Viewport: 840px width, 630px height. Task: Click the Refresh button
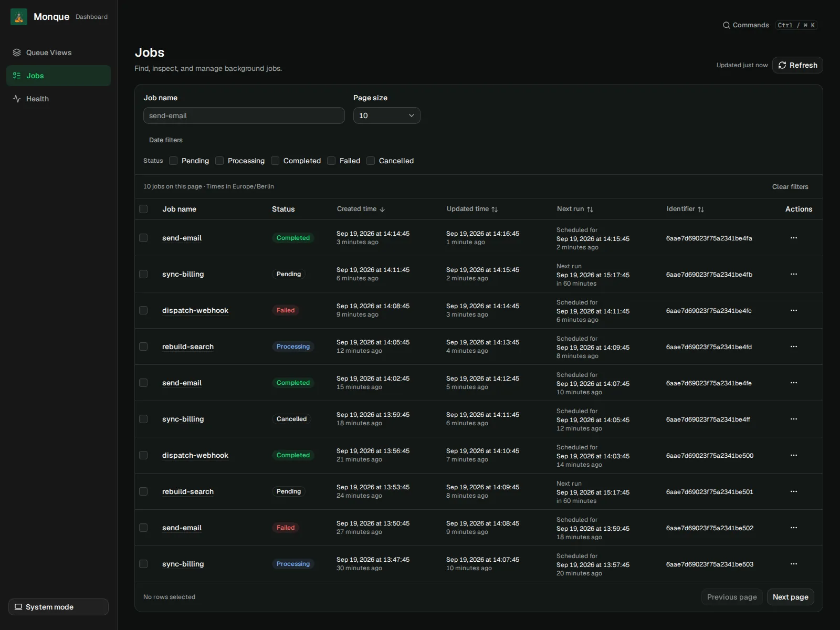(797, 65)
